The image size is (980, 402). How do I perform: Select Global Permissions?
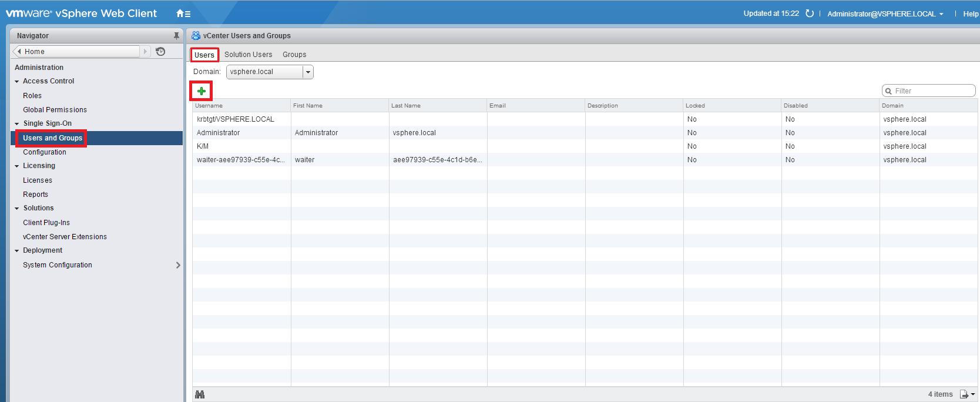55,110
